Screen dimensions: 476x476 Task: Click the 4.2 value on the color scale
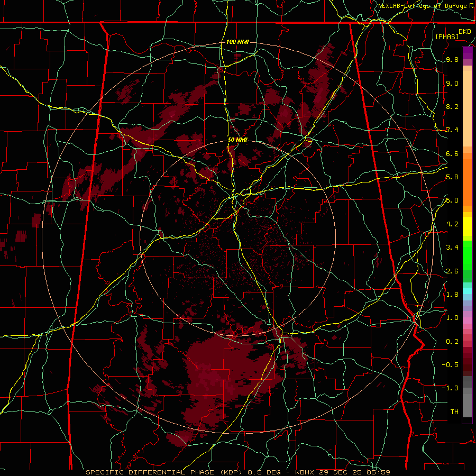click(452, 224)
